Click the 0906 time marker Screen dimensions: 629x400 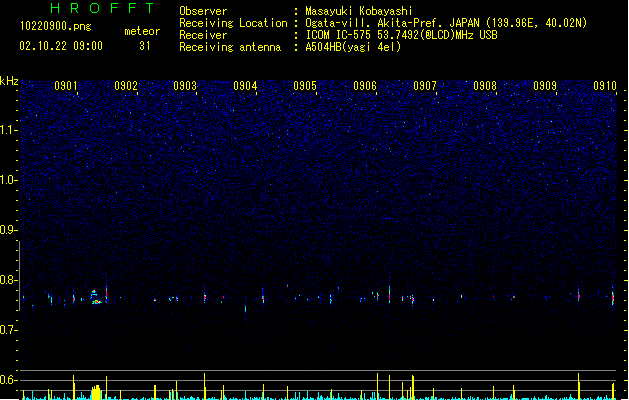click(365, 86)
